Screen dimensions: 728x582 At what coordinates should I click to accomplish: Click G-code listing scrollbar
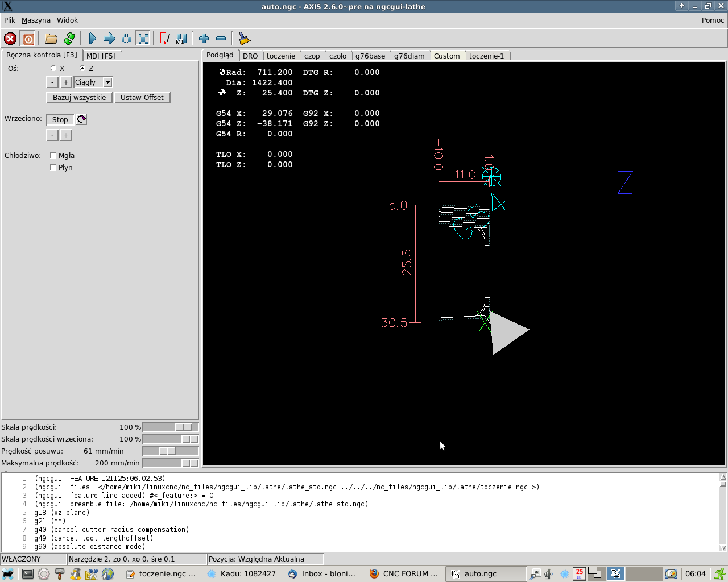pyautogui.click(x=723, y=512)
